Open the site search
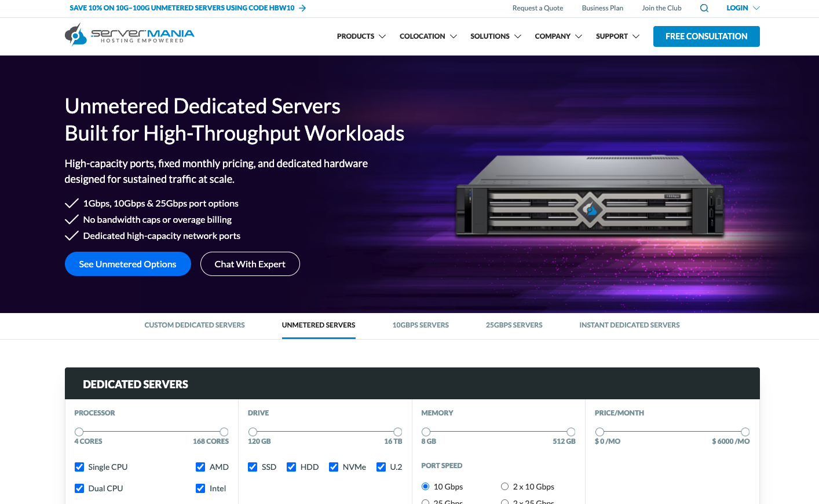819x504 pixels. click(x=704, y=8)
